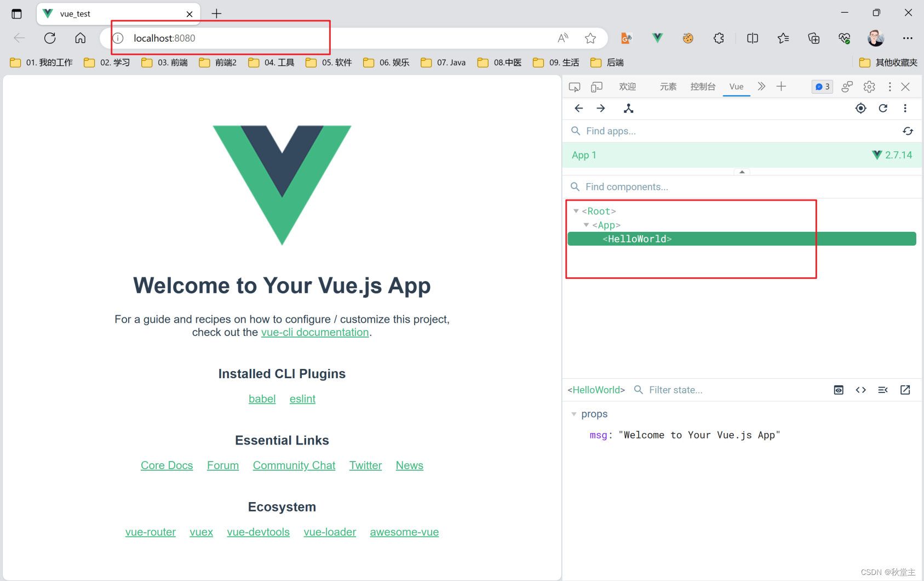This screenshot has width=924, height=581.
Task: Open the DevTools issues counter badge
Action: pos(822,87)
